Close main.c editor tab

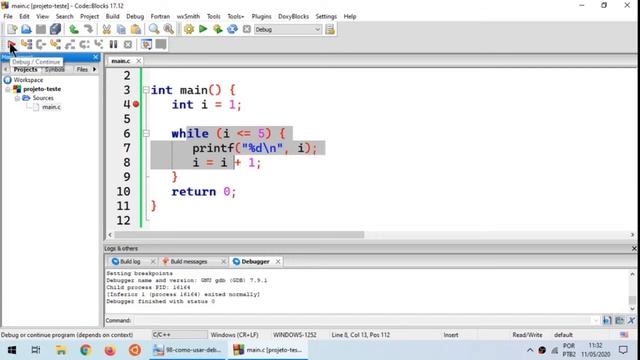click(138, 61)
